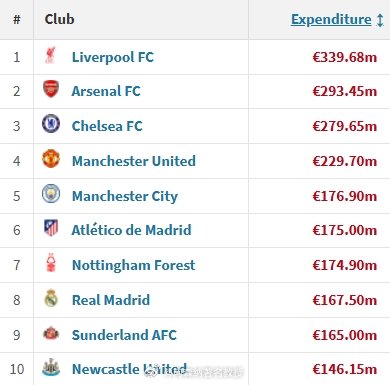Open the Manchester United club link
Image resolution: width=390 pixels, height=385 pixels.
(x=134, y=161)
